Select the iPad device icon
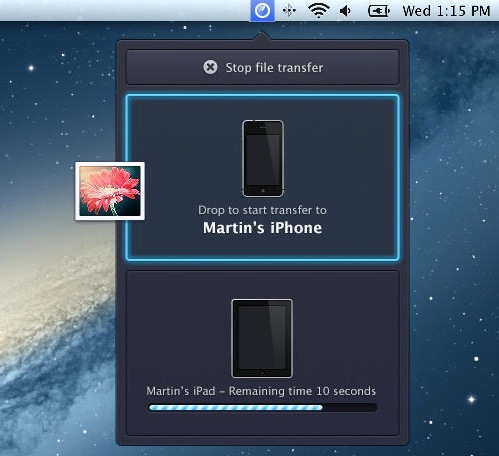 pyautogui.click(x=262, y=338)
